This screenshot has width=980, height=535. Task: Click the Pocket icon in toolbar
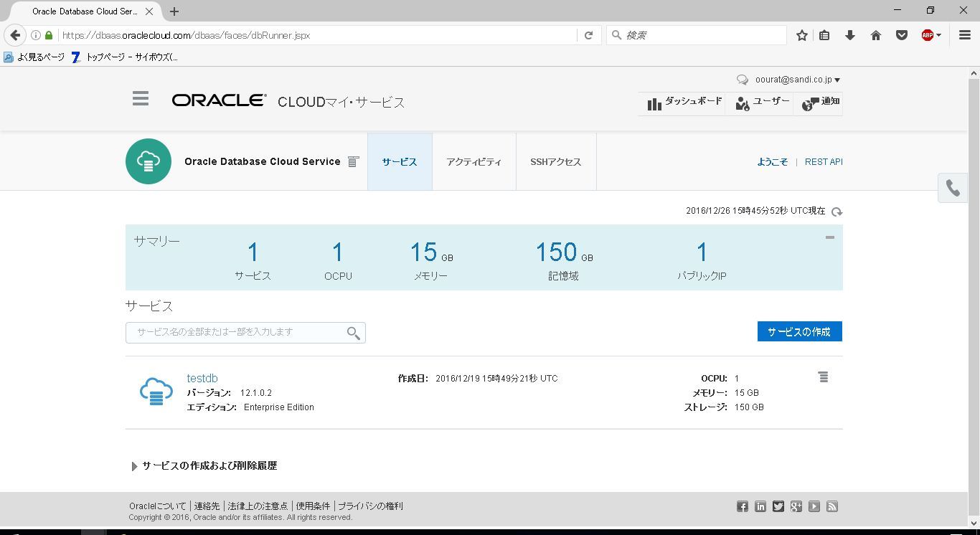click(902, 35)
